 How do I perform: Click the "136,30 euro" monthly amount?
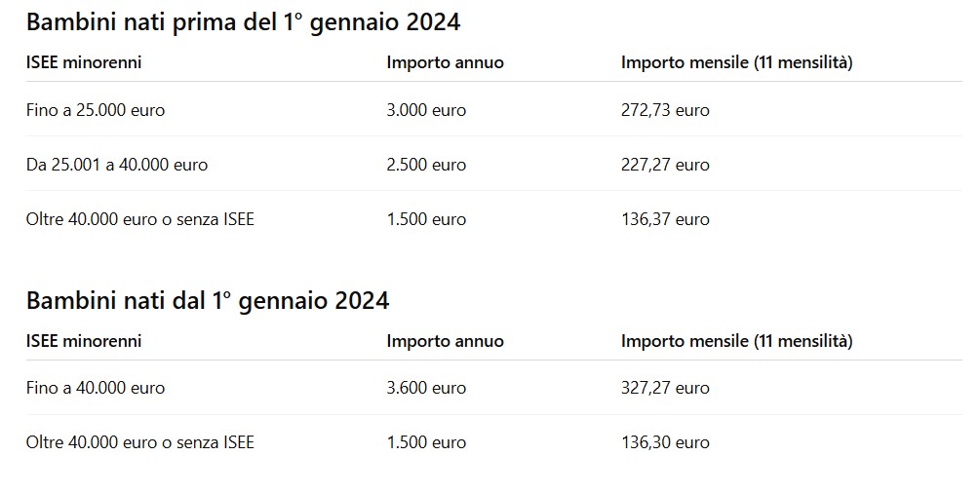(665, 442)
